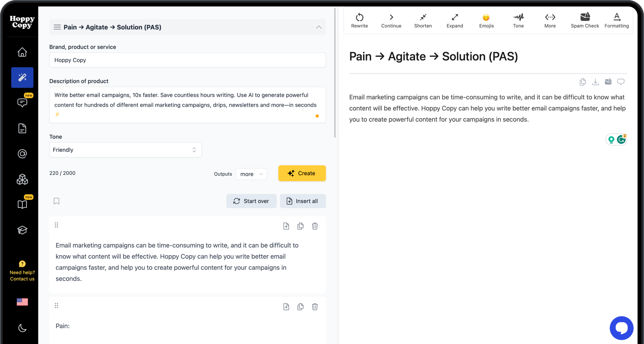Open the Hoppy Copy home page icon
Screen dimensions: 644x344
pyautogui.click(x=22, y=52)
